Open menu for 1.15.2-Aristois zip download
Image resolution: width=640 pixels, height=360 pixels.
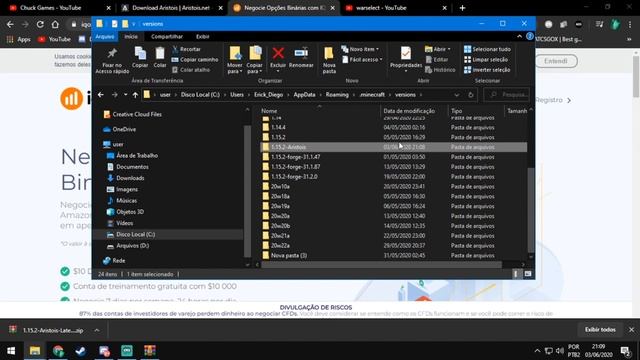[x=97, y=330]
